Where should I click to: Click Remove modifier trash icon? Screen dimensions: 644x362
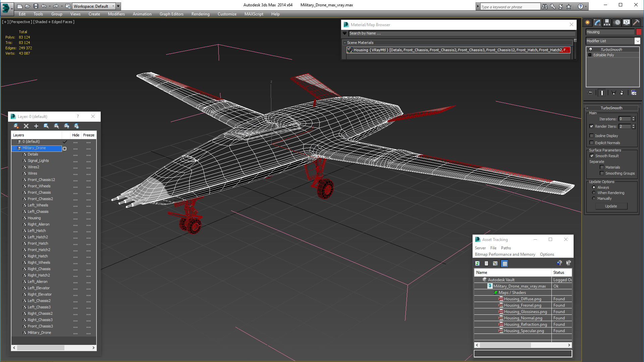click(621, 93)
